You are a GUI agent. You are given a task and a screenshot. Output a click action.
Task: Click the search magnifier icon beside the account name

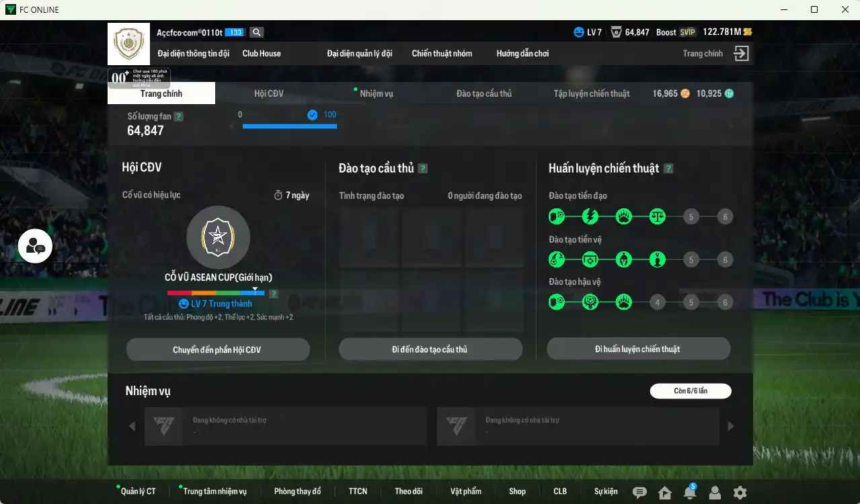256,32
